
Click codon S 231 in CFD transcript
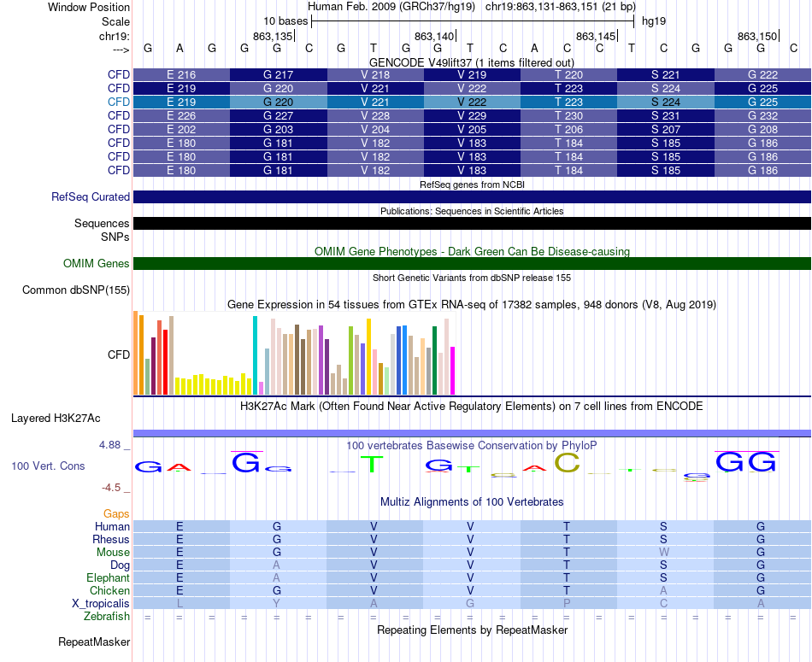point(666,115)
